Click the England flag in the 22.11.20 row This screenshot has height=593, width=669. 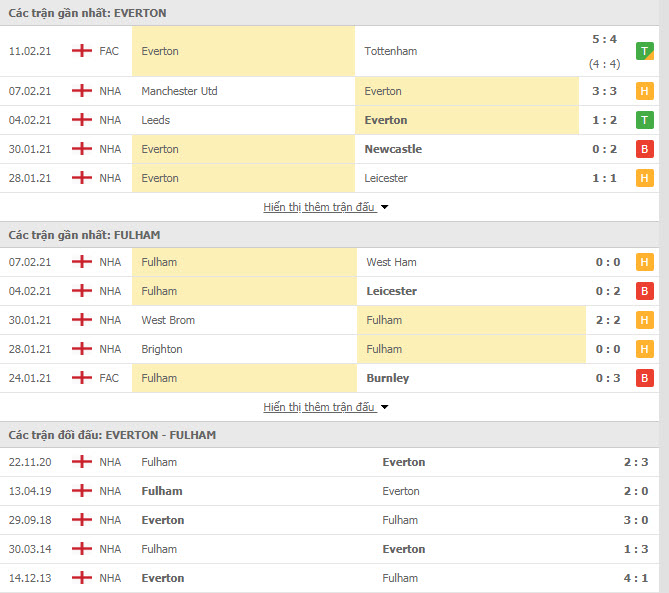pyautogui.click(x=81, y=462)
